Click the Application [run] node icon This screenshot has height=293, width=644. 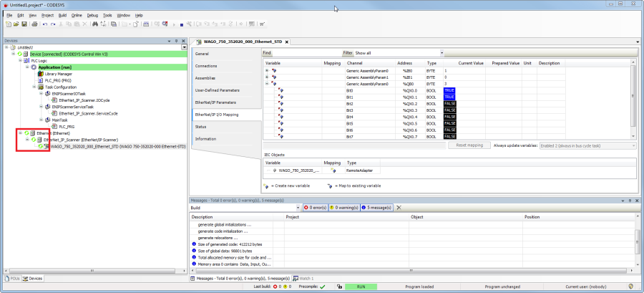(x=34, y=67)
